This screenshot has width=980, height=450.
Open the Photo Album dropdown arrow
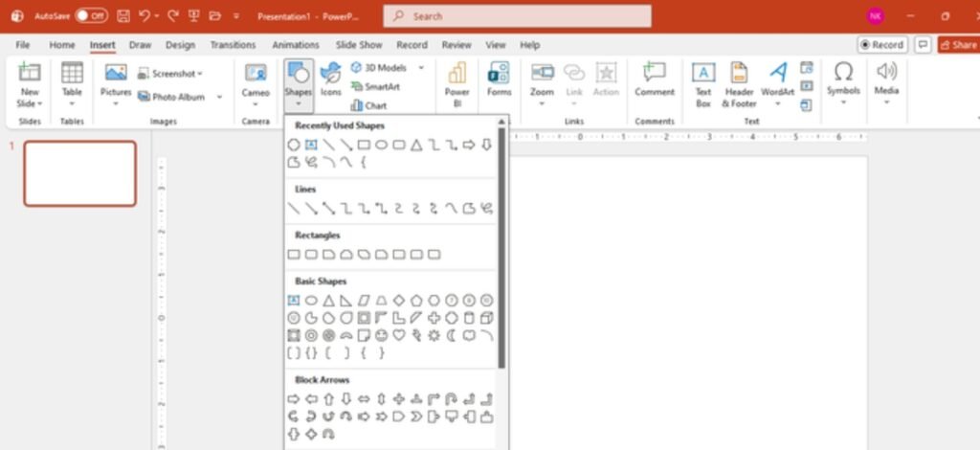219,97
